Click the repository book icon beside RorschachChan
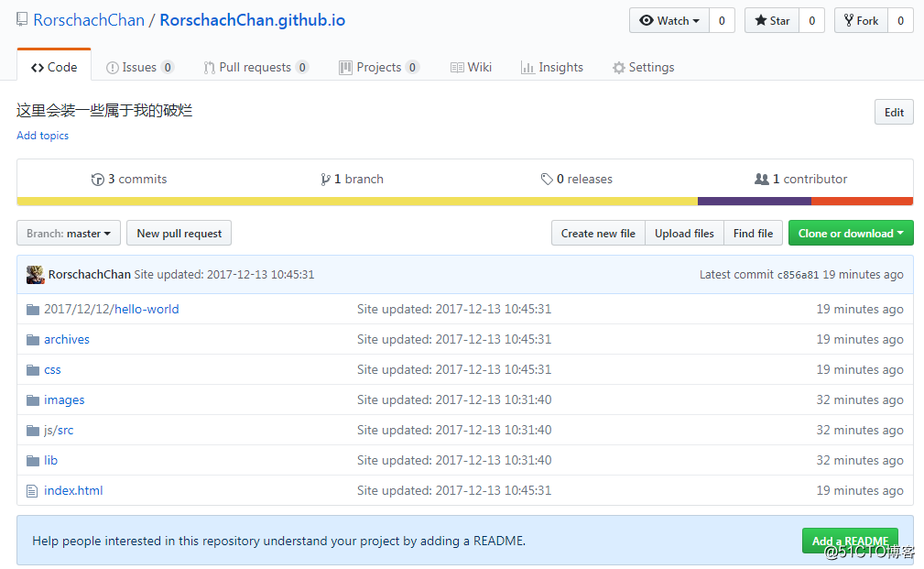Image resolution: width=924 pixels, height=569 pixels. coord(22,19)
